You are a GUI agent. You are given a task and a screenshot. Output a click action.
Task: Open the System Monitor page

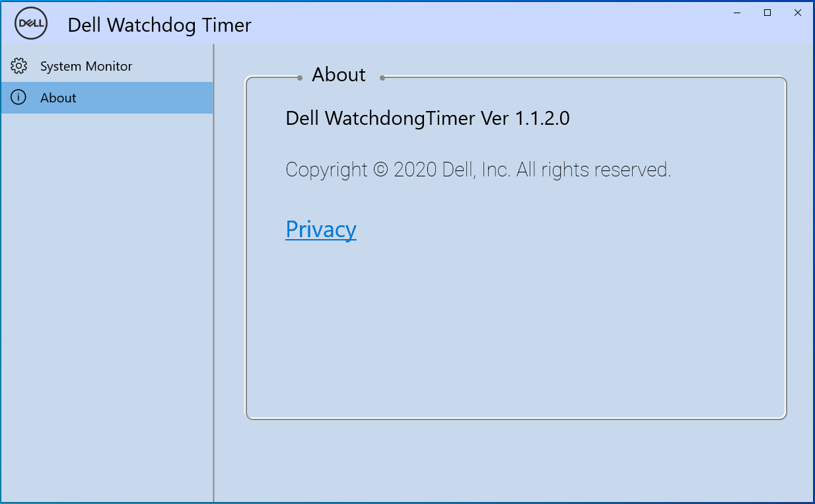click(86, 66)
